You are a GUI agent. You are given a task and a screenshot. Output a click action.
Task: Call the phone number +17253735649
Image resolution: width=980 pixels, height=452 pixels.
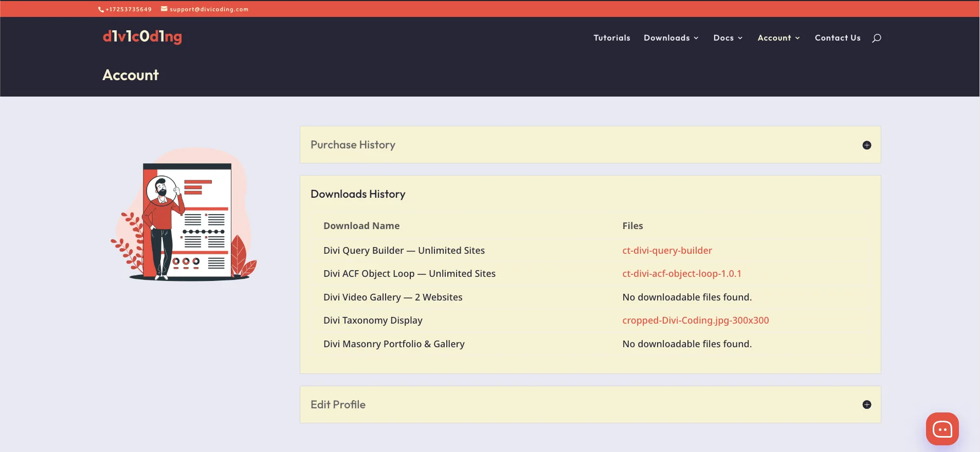point(129,9)
